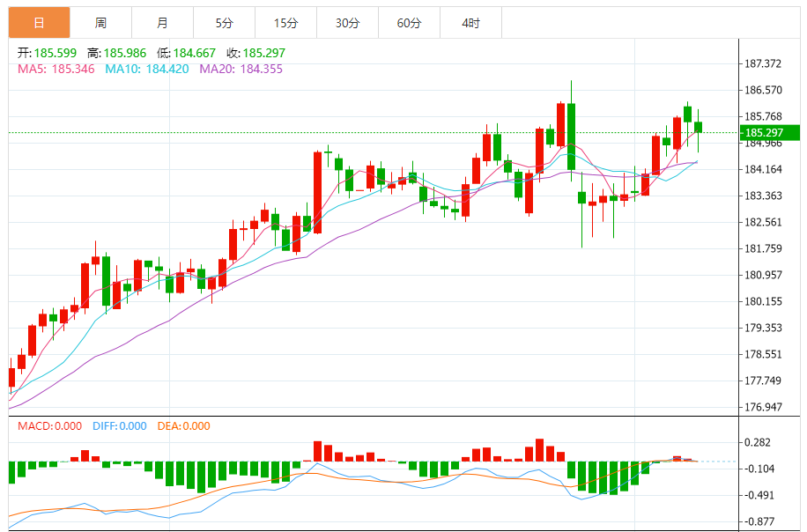The image size is (807, 532).
Task: Click the DIFF value label
Action: (x=119, y=426)
